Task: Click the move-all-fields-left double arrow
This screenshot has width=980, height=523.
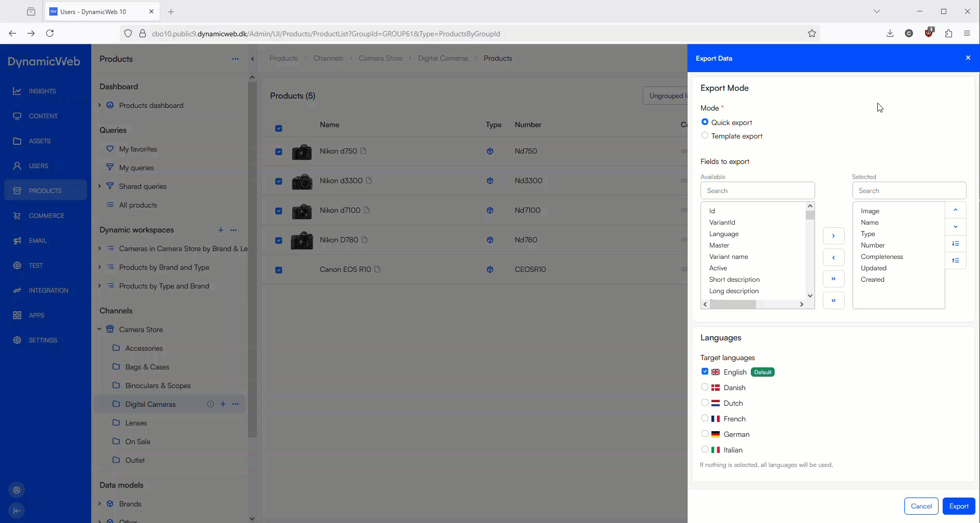Action: click(x=833, y=300)
